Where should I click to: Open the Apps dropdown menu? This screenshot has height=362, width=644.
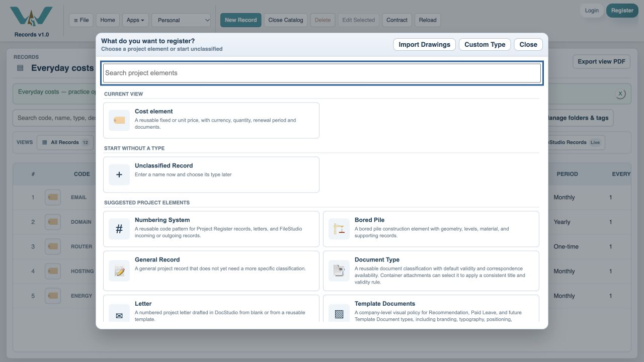tap(135, 20)
